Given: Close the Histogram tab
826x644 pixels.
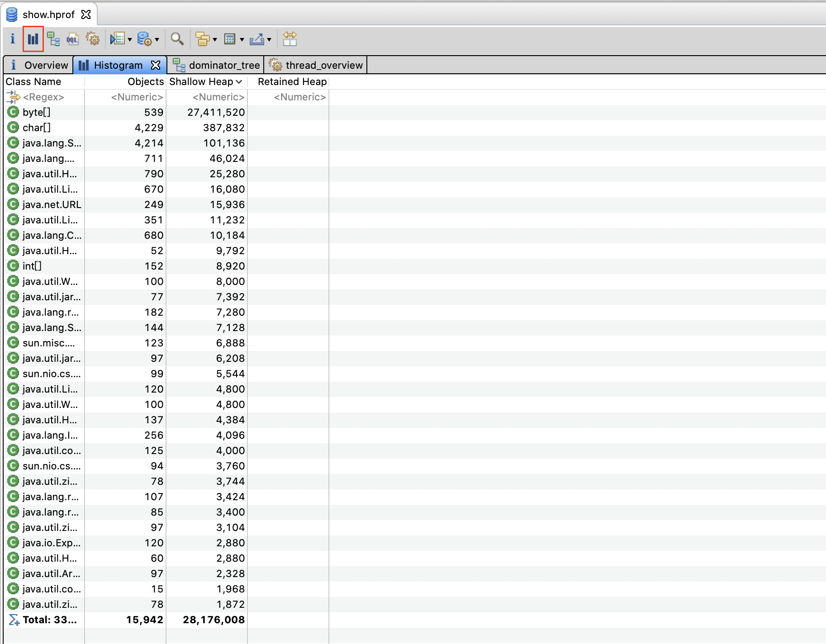Looking at the screenshot, I should pyautogui.click(x=156, y=65).
